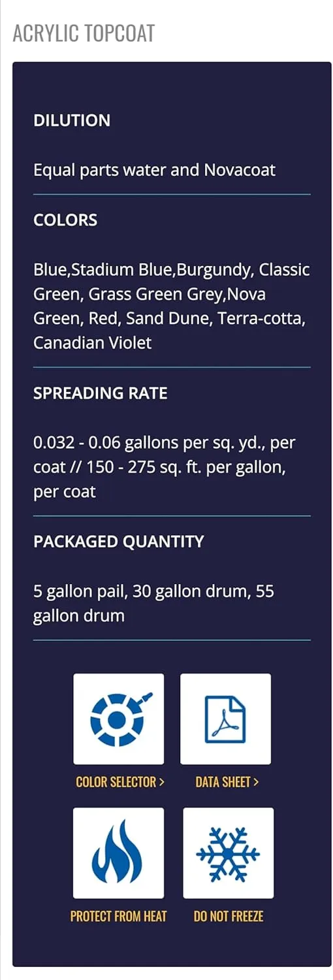
Task: Click the snowflake freeze warning icon
Action: coord(228,853)
